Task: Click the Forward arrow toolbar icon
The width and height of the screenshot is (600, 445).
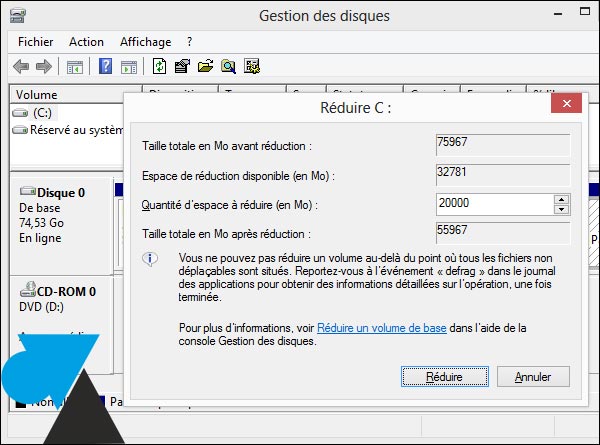Action: [x=44, y=67]
